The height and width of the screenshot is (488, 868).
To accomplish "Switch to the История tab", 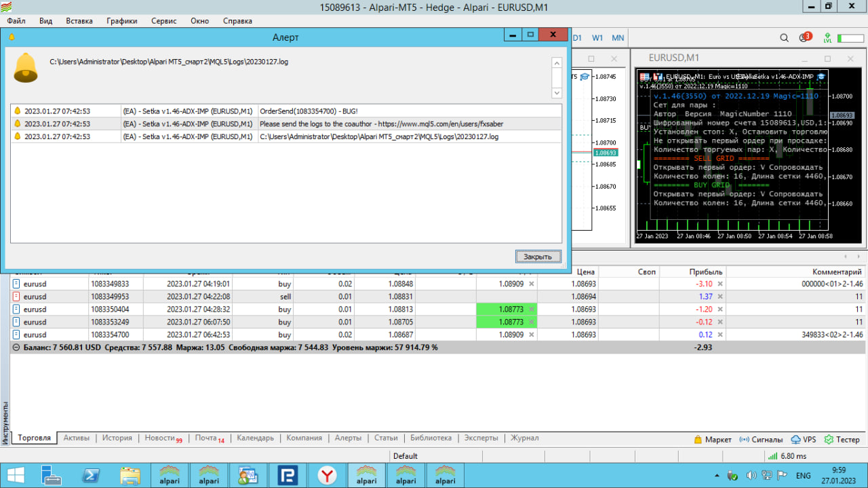I will [117, 438].
